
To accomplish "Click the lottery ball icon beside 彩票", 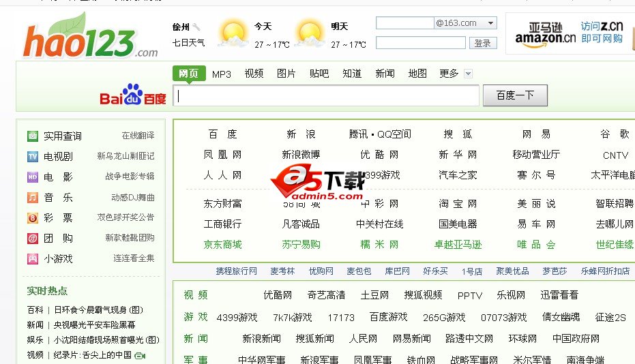I will pyautogui.click(x=33, y=218).
